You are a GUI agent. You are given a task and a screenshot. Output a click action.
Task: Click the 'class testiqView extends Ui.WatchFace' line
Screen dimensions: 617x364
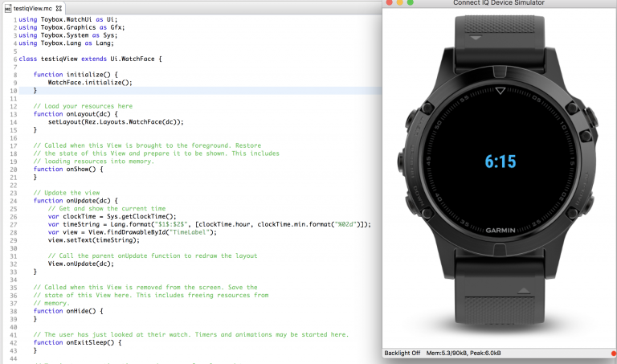(x=90, y=59)
